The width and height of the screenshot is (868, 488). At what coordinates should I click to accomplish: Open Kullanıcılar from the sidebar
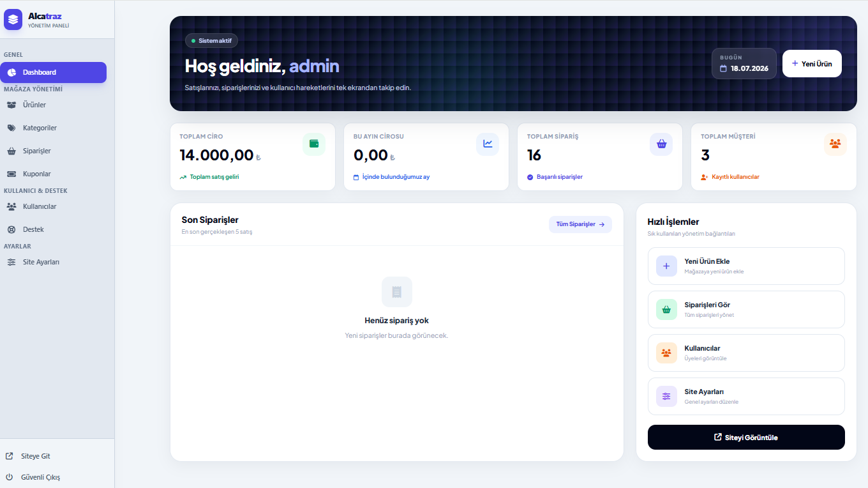(x=53, y=206)
